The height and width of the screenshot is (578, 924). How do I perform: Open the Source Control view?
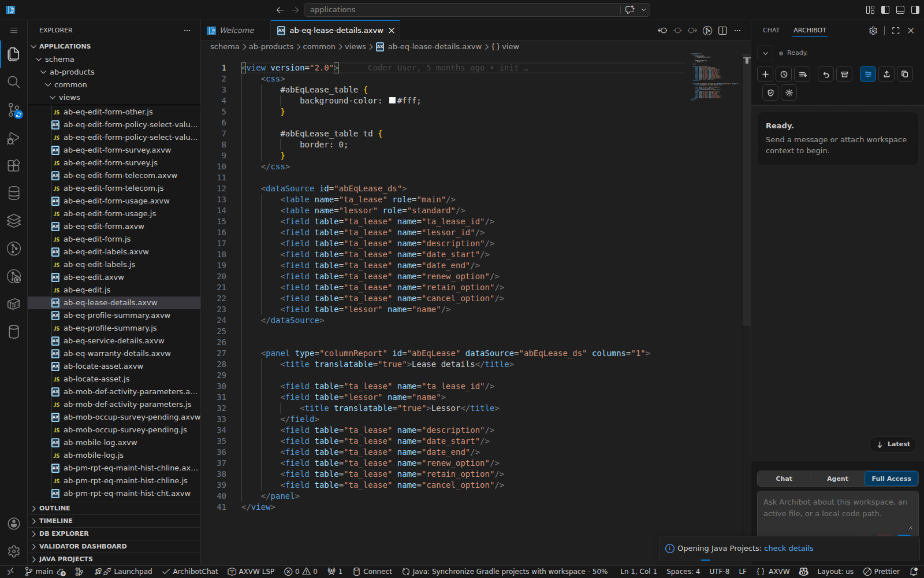point(14,110)
